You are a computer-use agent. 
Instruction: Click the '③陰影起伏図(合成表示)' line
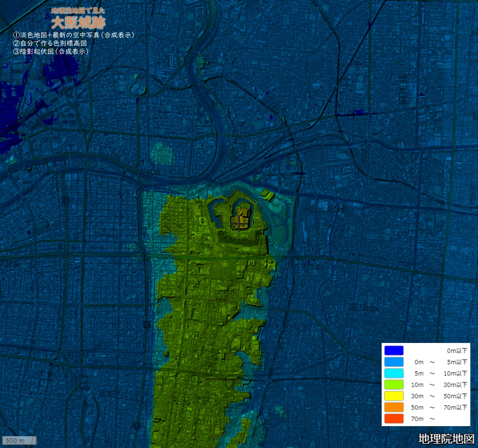[51, 51]
